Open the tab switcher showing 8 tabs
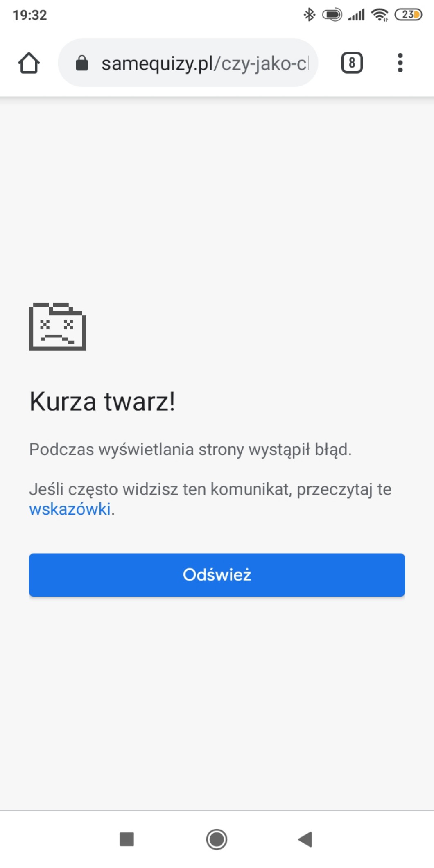The height and width of the screenshot is (868, 434). point(352,63)
